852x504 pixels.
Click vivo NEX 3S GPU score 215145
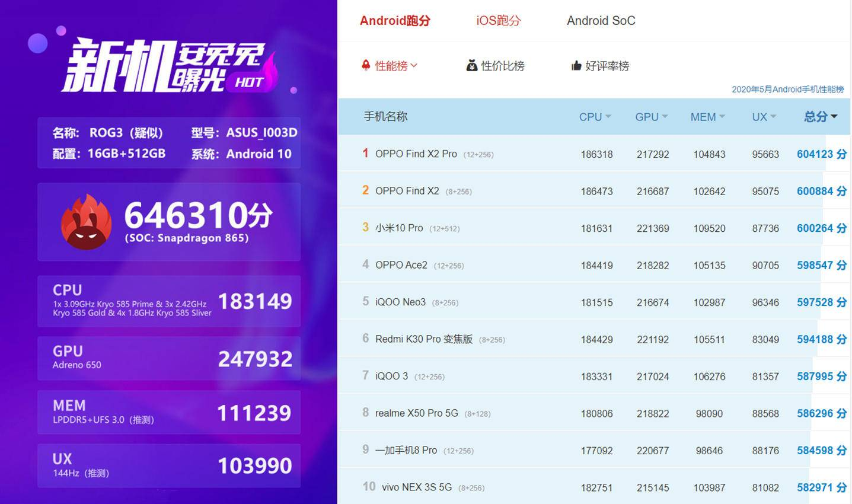[x=653, y=487]
